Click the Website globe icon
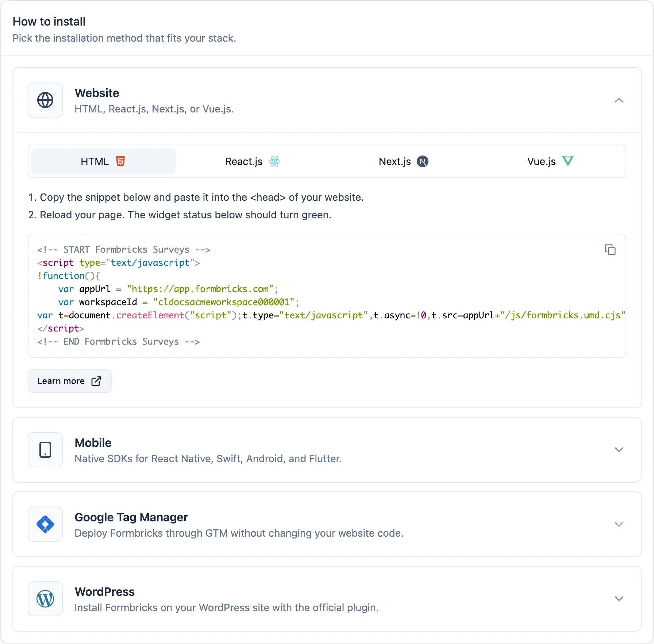The image size is (654, 644). (x=45, y=100)
